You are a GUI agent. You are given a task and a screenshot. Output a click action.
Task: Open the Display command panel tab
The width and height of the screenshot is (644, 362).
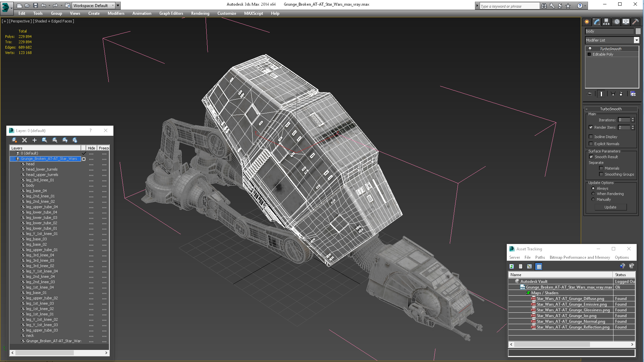(x=626, y=22)
